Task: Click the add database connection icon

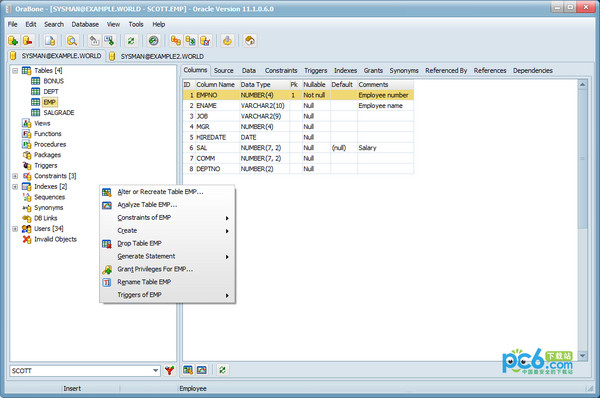Action: click(x=13, y=41)
